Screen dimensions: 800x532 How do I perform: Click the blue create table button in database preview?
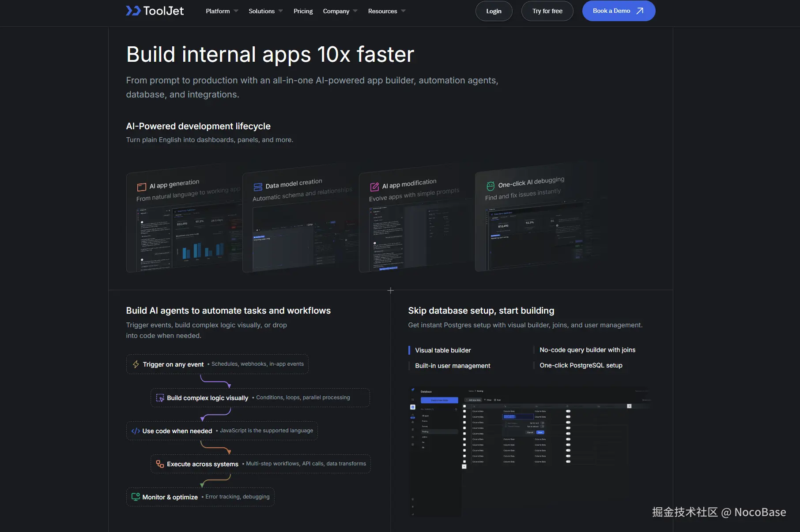pos(439,400)
